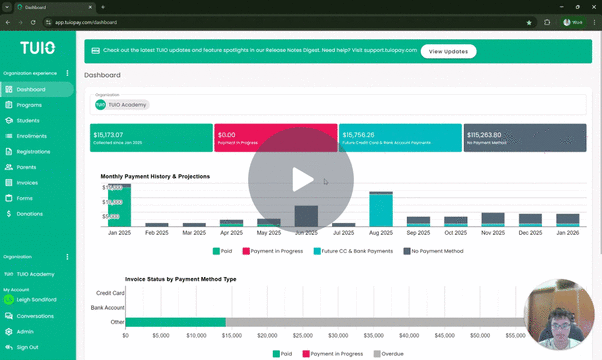
Task: Open the Admin gear icon
Action: click(x=9, y=332)
